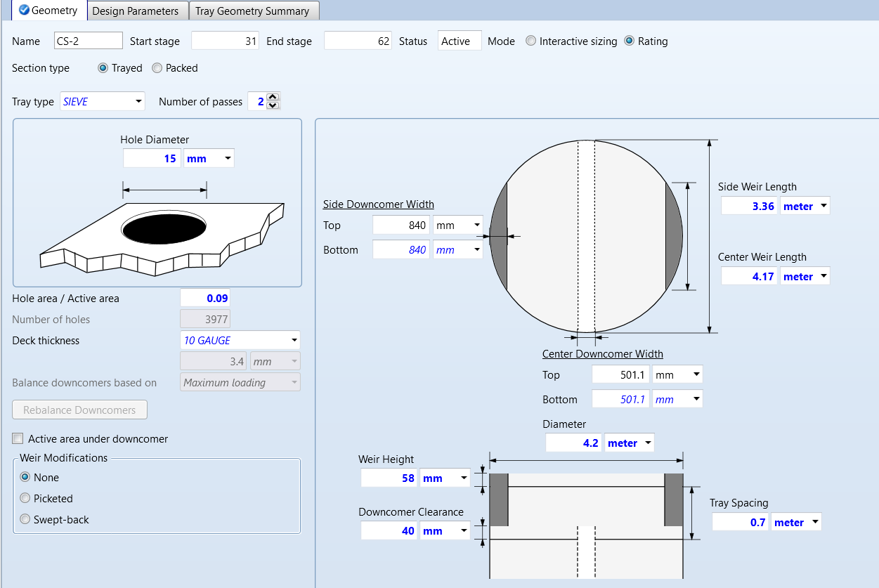Screen dimensions: 879x588
Task: Select Interactive sizing mode
Action: click(571, 41)
